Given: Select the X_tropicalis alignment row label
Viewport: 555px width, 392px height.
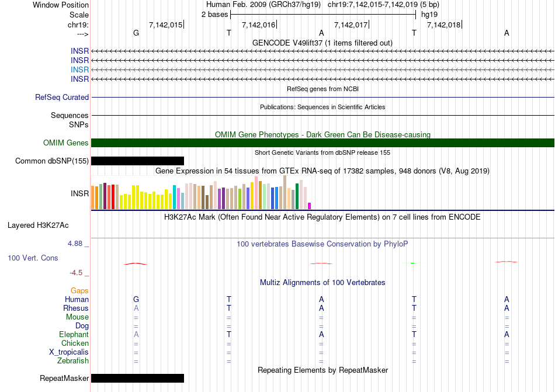Looking at the screenshot, I should [69, 352].
